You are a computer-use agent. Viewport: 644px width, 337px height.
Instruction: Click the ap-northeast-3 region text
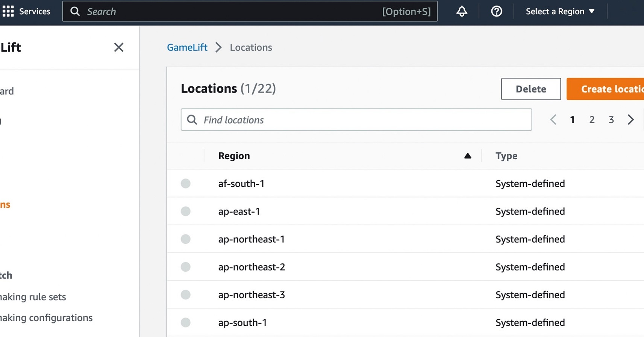(x=252, y=295)
